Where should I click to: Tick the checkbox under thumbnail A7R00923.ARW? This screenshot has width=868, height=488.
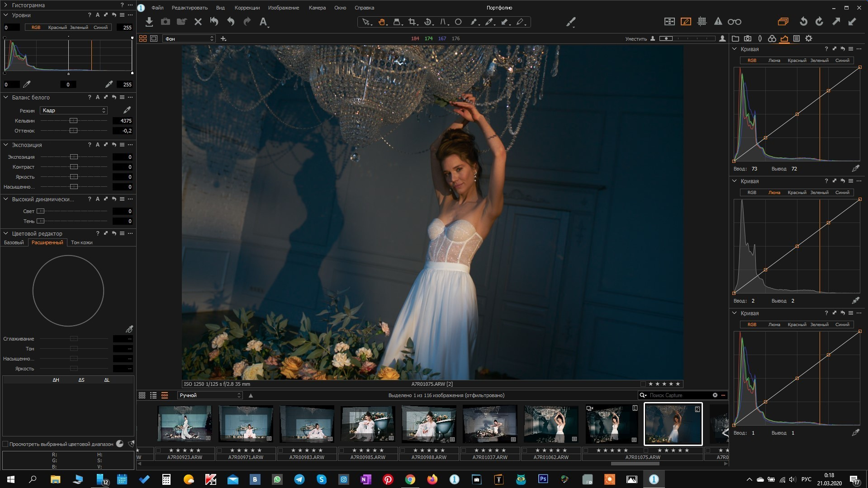158,450
